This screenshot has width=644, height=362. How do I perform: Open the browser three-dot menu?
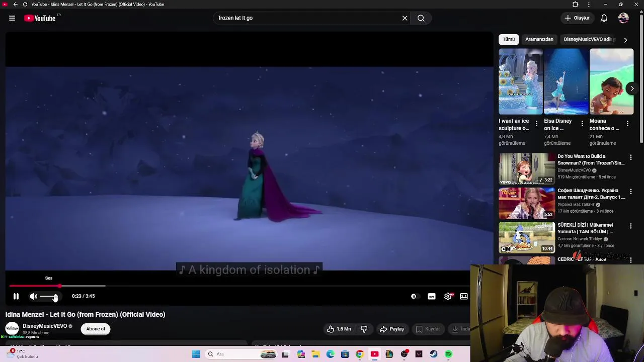click(x=589, y=4)
